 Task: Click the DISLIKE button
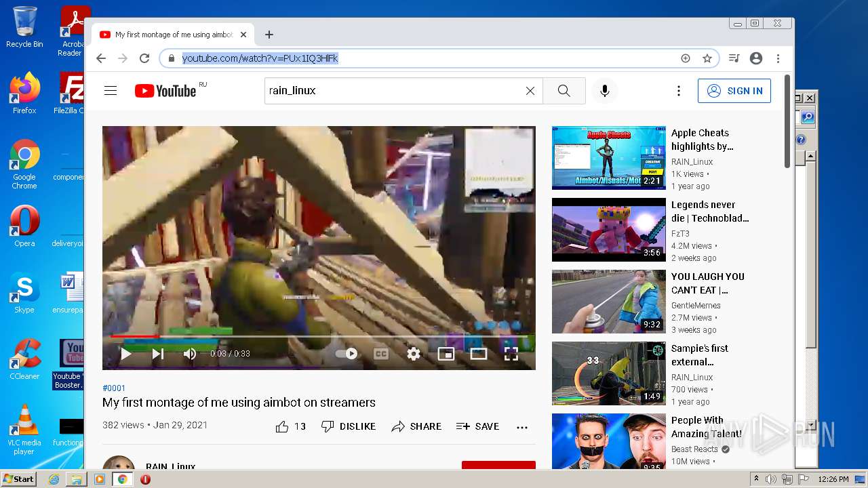349,426
